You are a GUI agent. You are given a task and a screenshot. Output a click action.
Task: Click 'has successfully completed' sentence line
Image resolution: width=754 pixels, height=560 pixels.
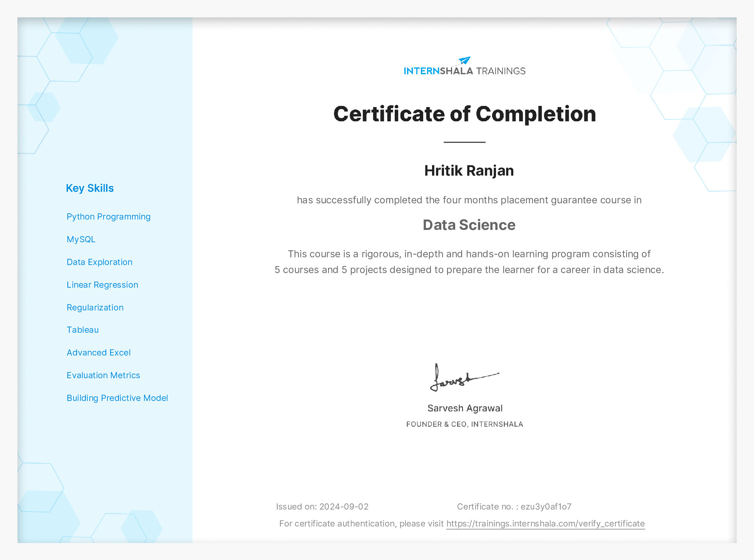[x=469, y=200]
